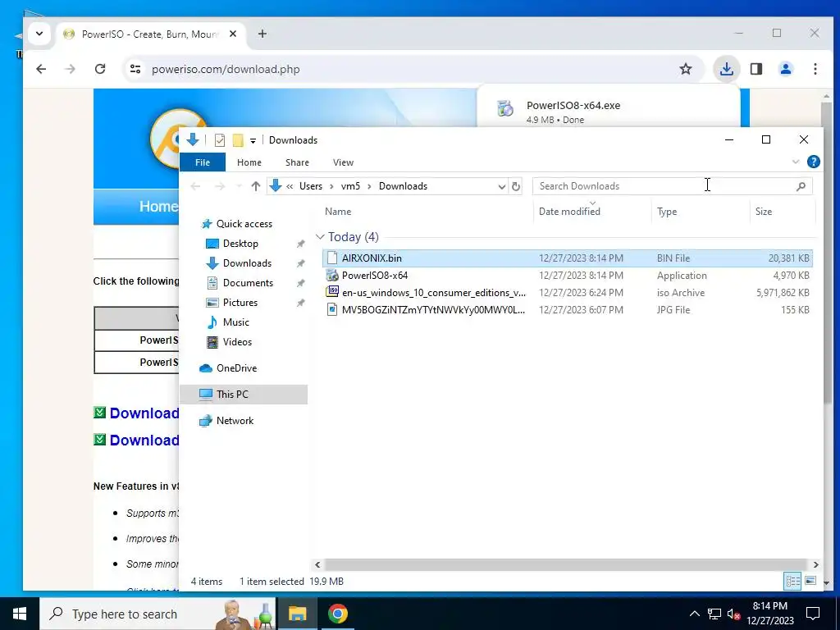Open address bar previous locations dropdown
Screen dimensions: 840x630
click(x=501, y=186)
